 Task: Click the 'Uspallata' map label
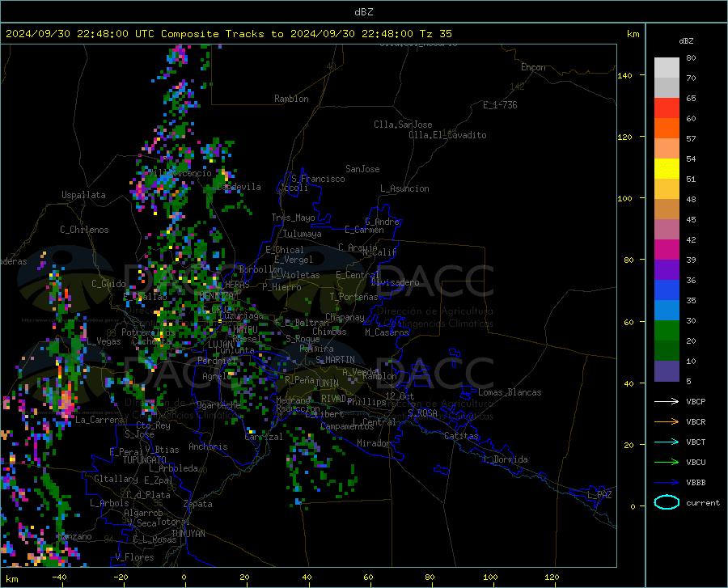[83, 195]
